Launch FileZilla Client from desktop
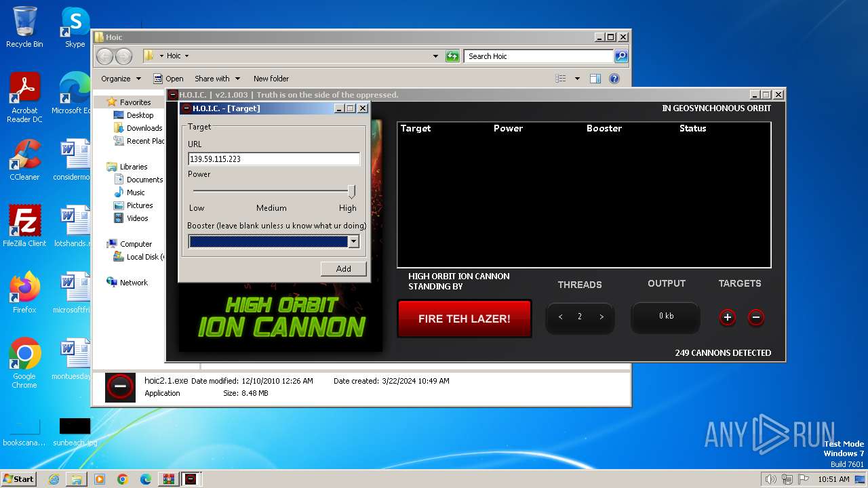 24,226
